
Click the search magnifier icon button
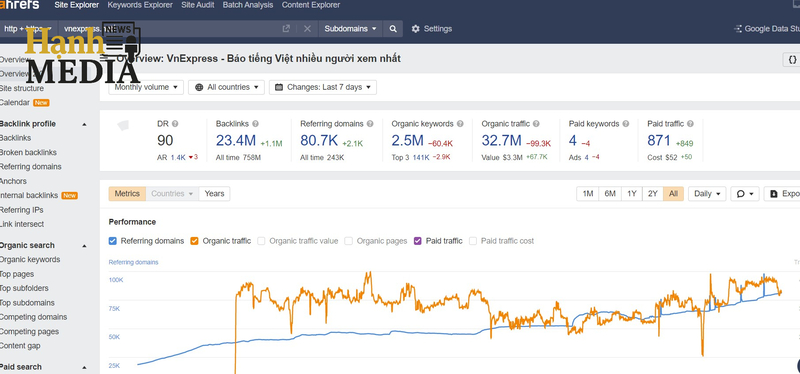pos(392,29)
